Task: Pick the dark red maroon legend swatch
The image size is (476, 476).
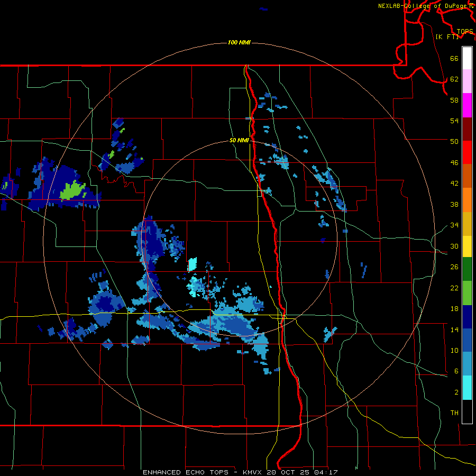Action: pyautogui.click(x=467, y=129)
